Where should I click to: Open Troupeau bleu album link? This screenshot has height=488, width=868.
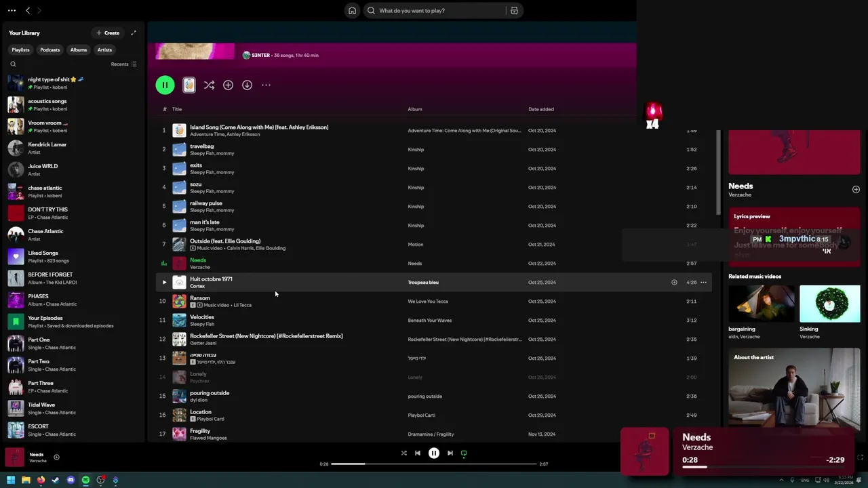[423, 283]
